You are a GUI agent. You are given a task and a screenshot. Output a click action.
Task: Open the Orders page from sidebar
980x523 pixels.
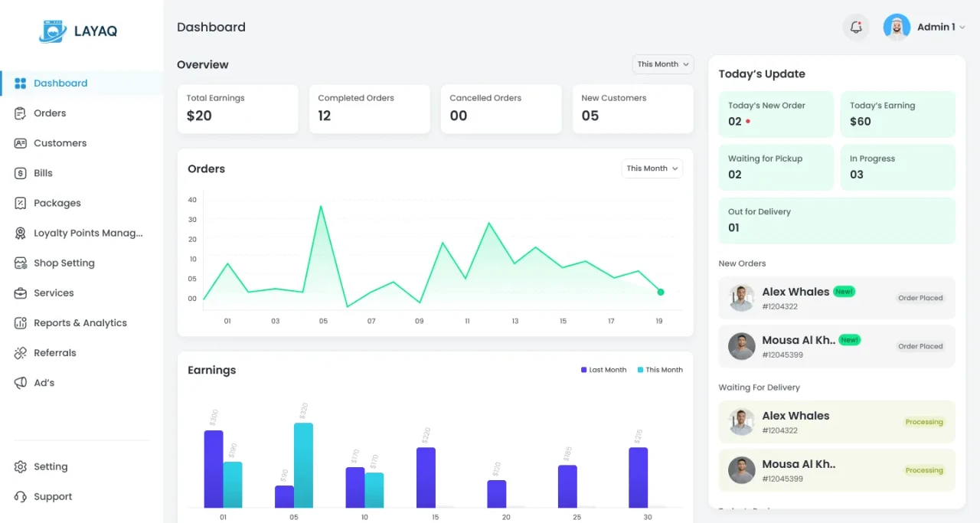50,113
